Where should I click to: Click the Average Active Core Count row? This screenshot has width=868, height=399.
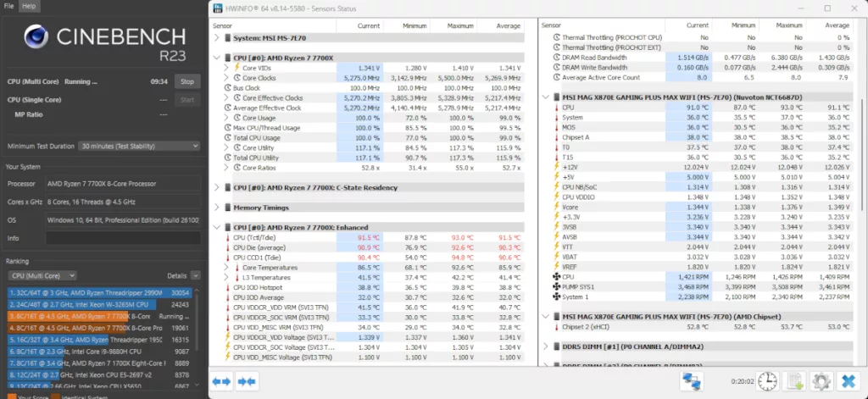point(697,77)
